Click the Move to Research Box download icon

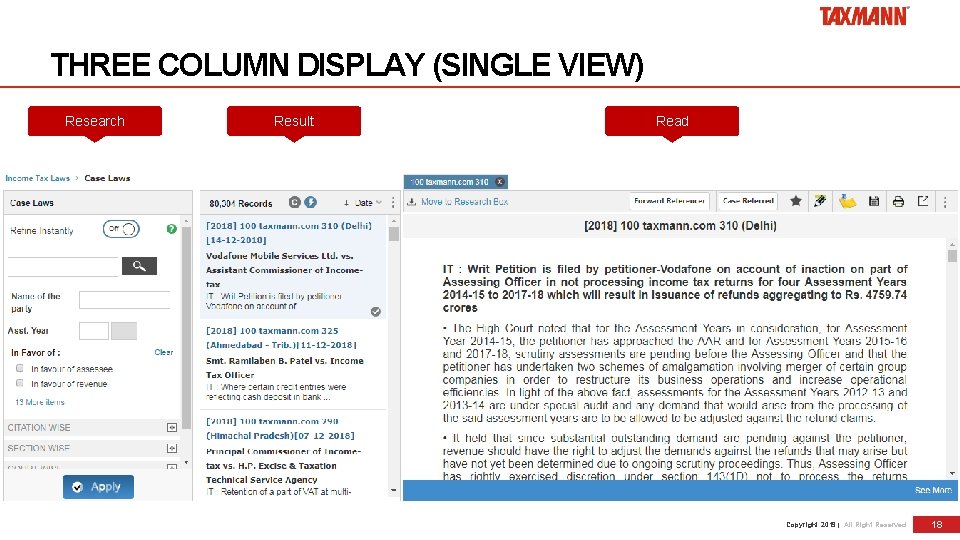412,201
